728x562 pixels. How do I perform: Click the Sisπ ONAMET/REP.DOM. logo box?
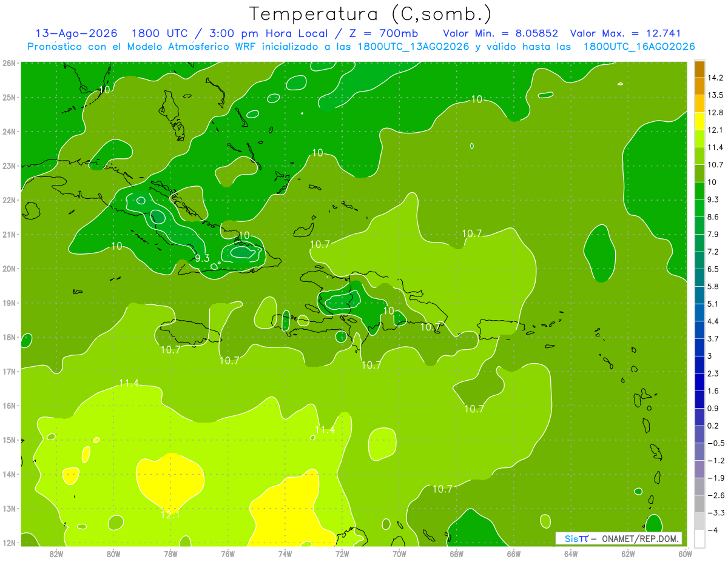pyautogui.click(x=619, y=538)
